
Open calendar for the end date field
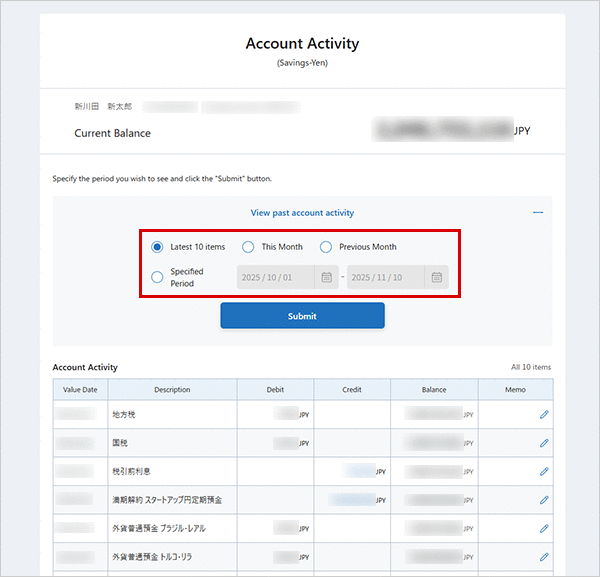tap(436, 277)
